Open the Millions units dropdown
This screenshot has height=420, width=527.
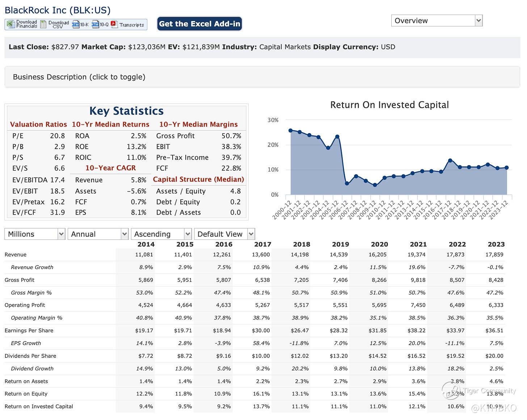[x=35, y=234]
